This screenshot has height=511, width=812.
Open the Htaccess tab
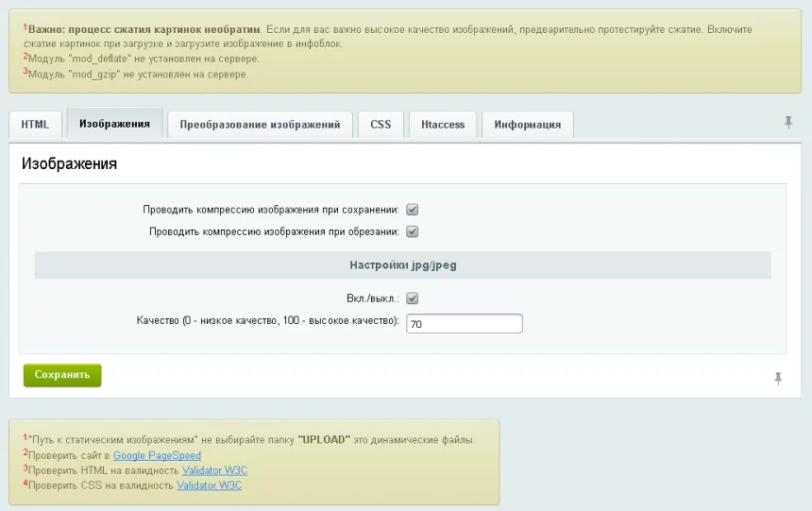(443, 125)
